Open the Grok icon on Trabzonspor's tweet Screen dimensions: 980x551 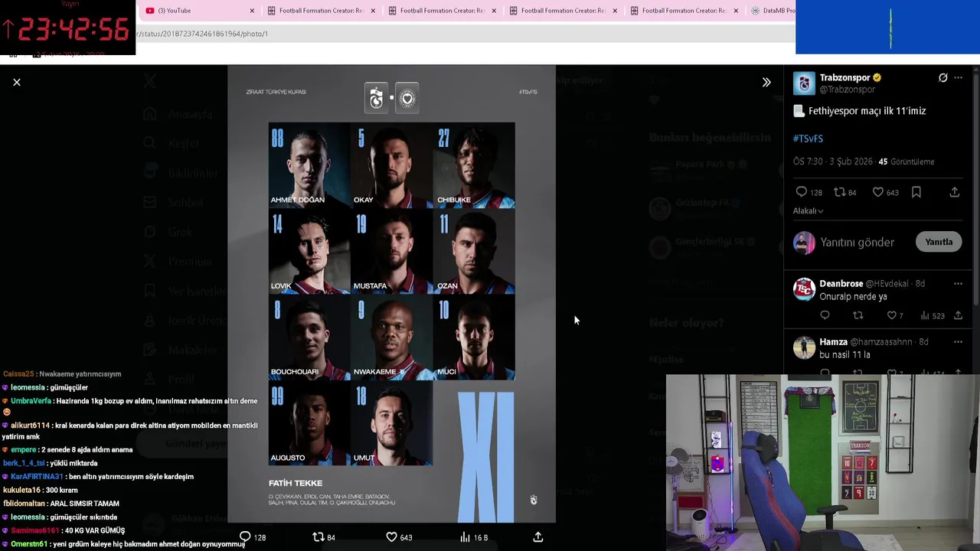(x=943, y=78)
